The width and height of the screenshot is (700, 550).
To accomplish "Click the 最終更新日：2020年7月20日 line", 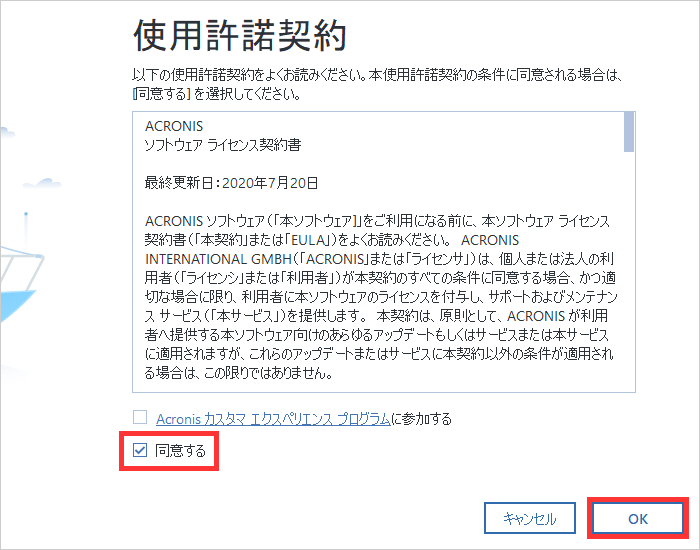I will 231,183.
